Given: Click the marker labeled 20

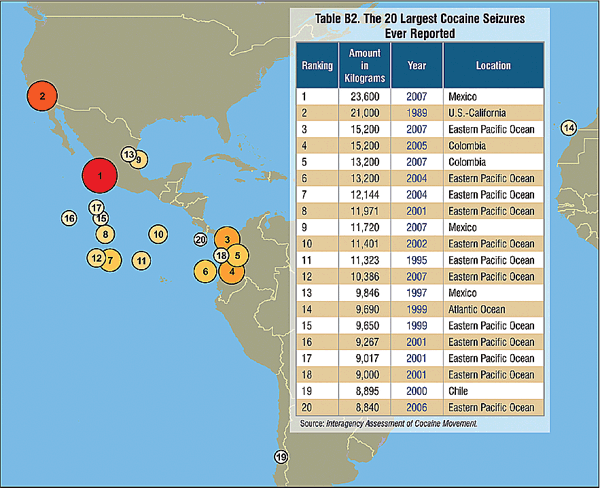Looking at the screenshot, I should tap(201, 240).
